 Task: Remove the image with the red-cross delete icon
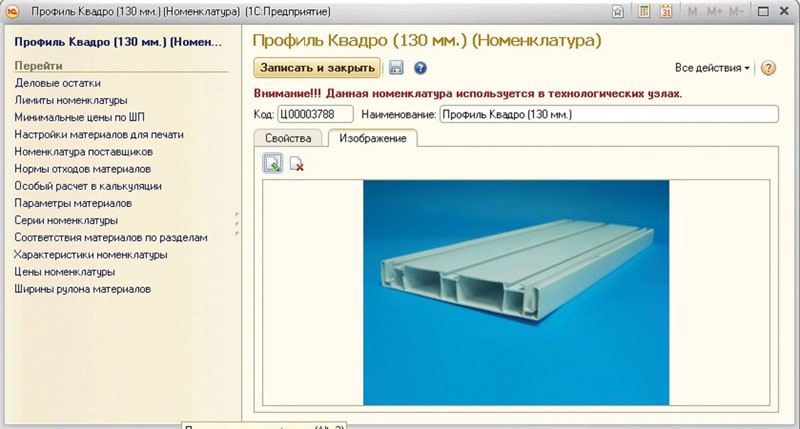[x=296, y=163]
